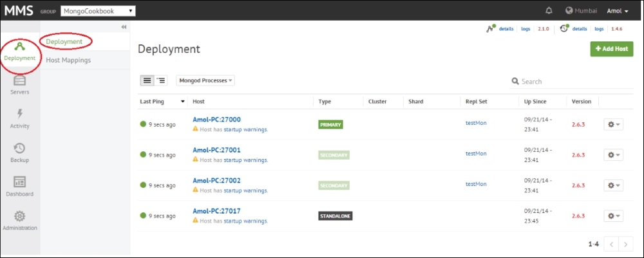
Task: Click the PRIMARY type badge
Action: [330, 125]
